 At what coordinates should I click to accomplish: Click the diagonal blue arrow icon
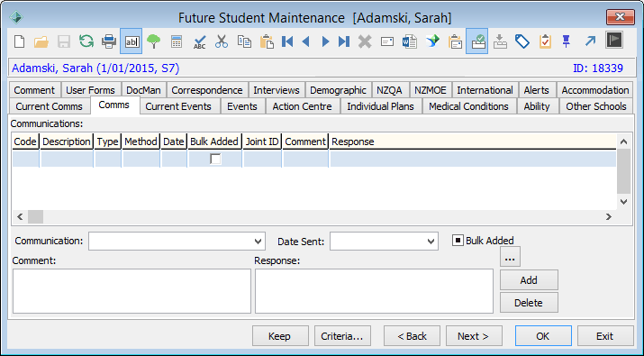point(590,41)
